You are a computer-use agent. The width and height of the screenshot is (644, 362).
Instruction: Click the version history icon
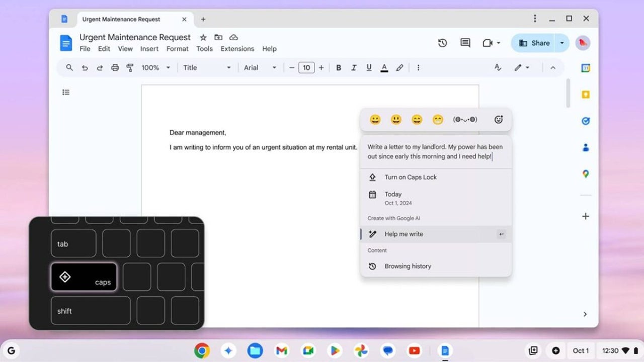point(442,43)
